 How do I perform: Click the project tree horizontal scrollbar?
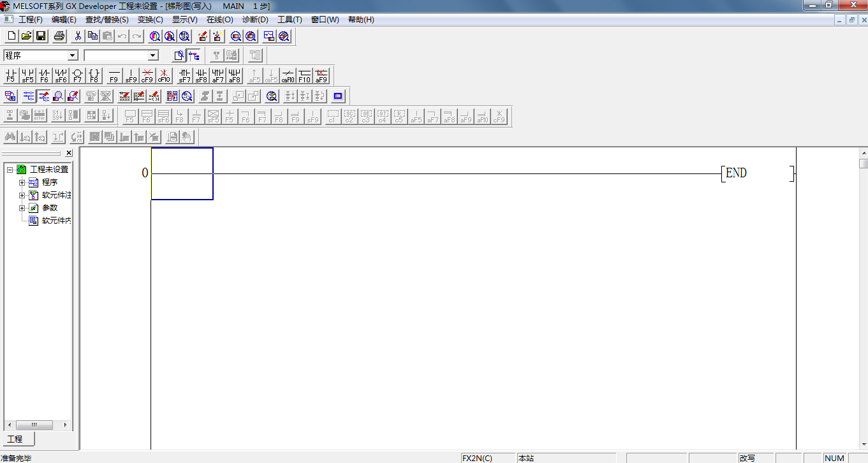tap(34, 425)
